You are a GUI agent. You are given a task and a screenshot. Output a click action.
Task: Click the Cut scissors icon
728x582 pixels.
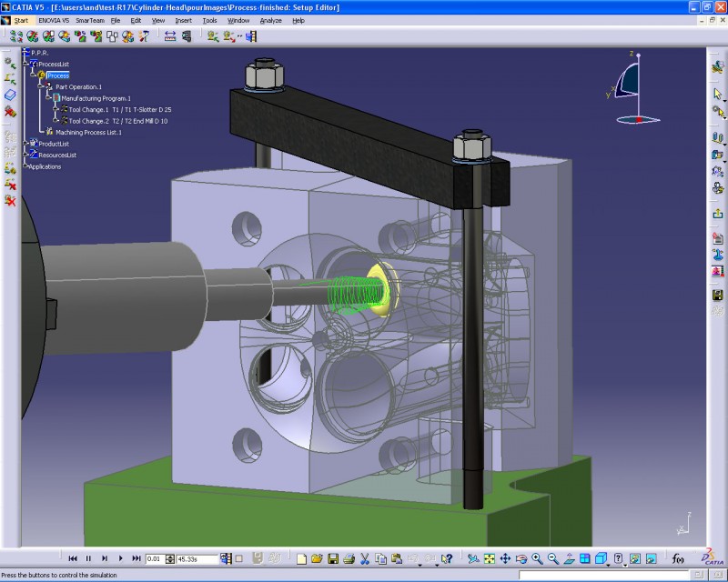(364, 558)
